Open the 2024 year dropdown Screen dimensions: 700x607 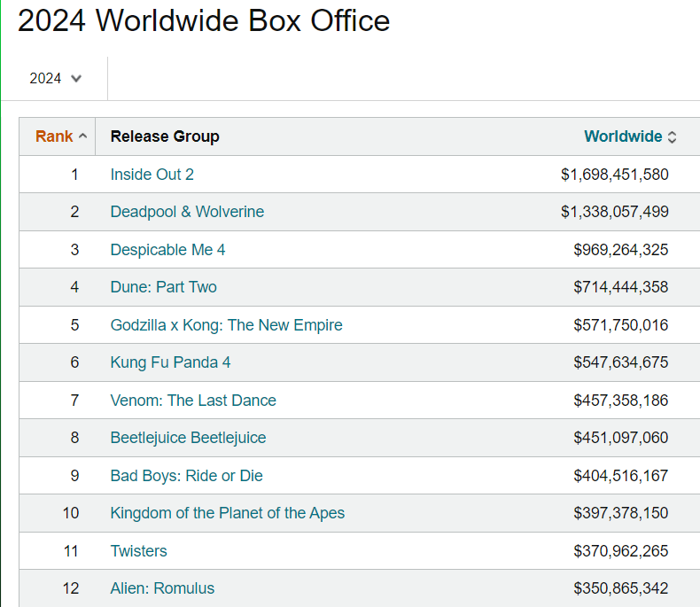[x=55, y=79]
